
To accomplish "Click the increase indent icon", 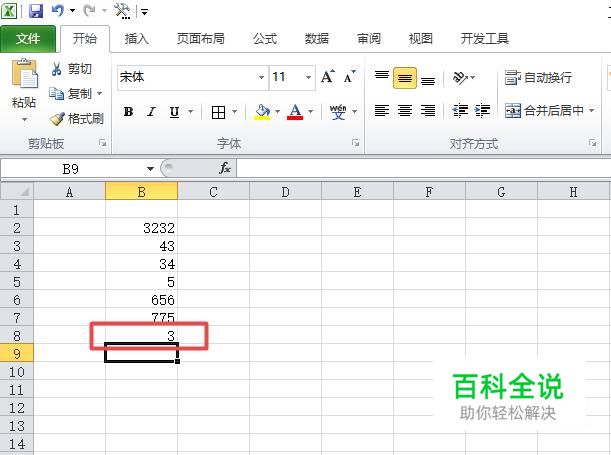I will pos(482,111).
